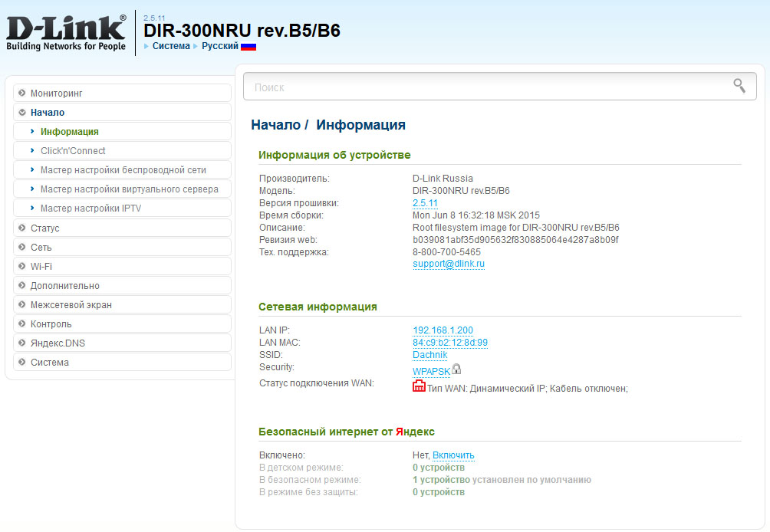Expand the Мониторинг section arrow icon
This screenshot has height=532, width=770.
click(21, 93)
